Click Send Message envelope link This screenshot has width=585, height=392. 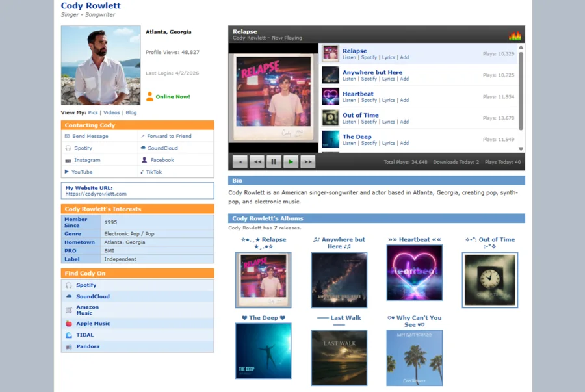[90, 136]
